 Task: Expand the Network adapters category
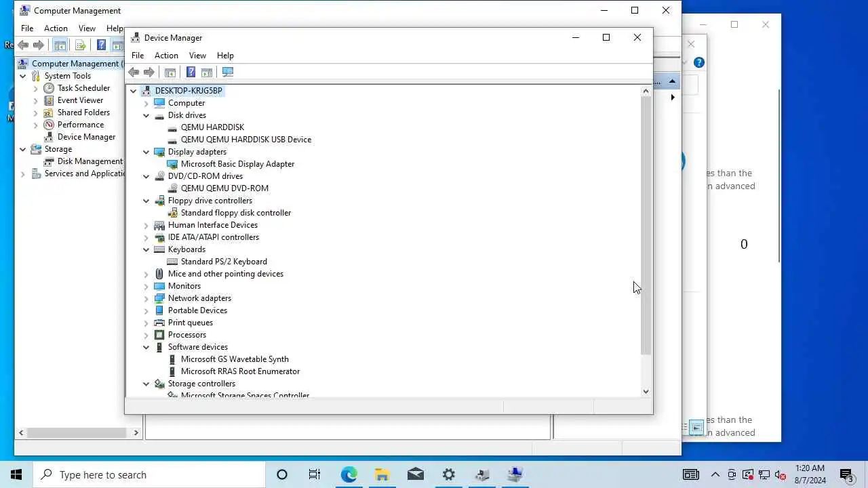(x=146, y=298)
